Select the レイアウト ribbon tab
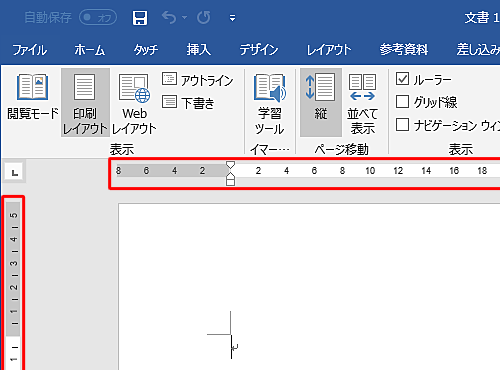This screenshot has width=500, height=370. point(329,50)
